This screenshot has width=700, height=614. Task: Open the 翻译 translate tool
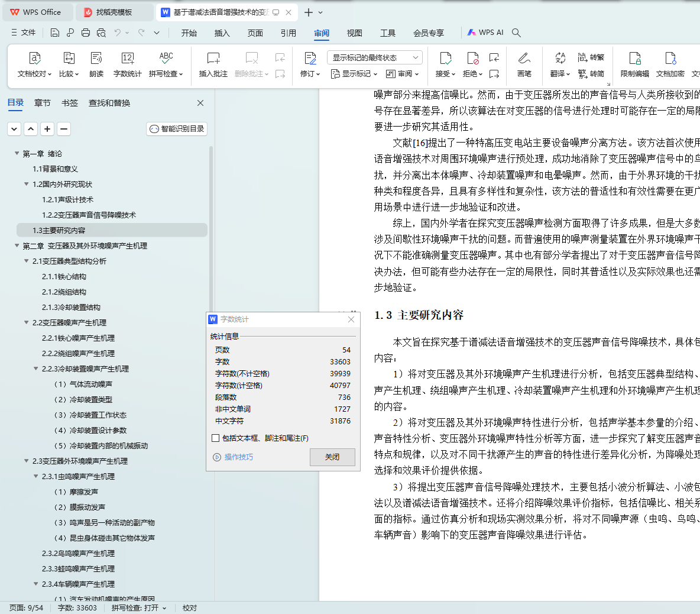pyautogui.click(x=560, y=64)
